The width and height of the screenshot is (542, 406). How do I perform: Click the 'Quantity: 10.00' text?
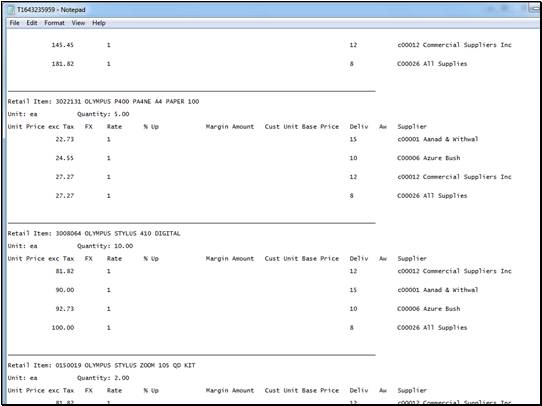[x=105, y=246]
